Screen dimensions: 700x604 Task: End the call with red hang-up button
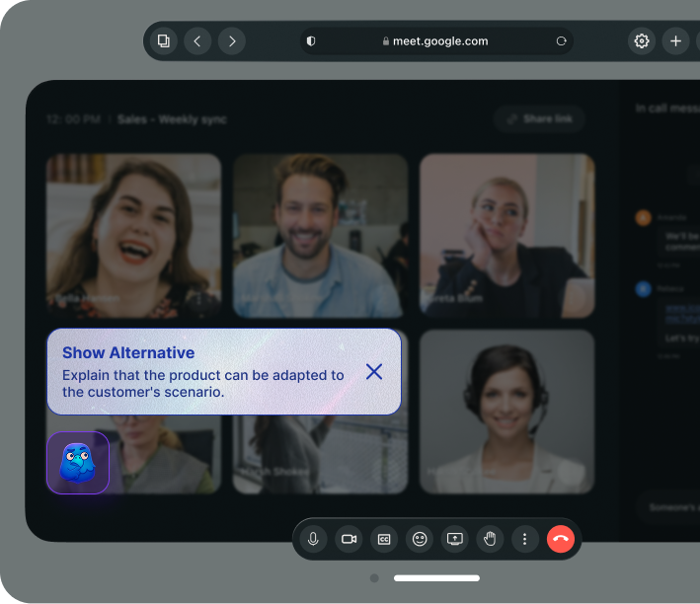click(561, 539)
